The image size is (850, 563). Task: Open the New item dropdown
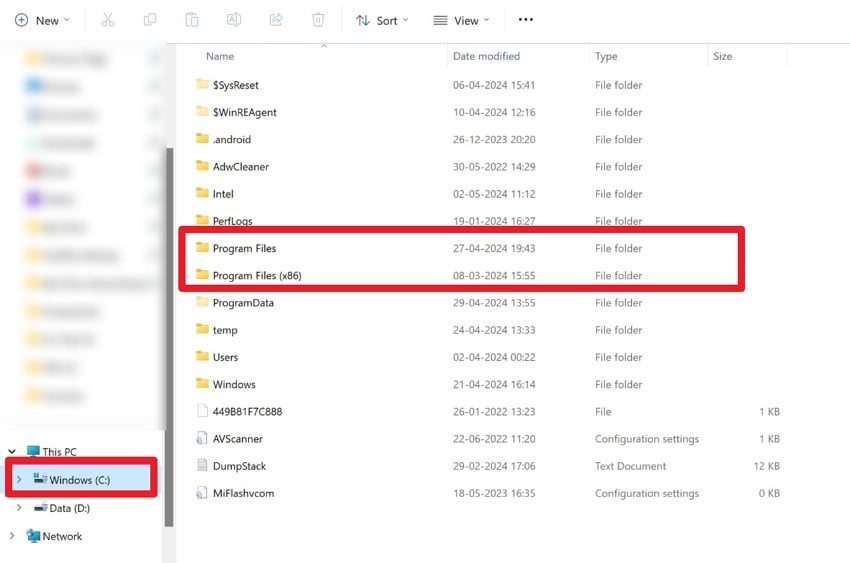click(x=42, y=21)
